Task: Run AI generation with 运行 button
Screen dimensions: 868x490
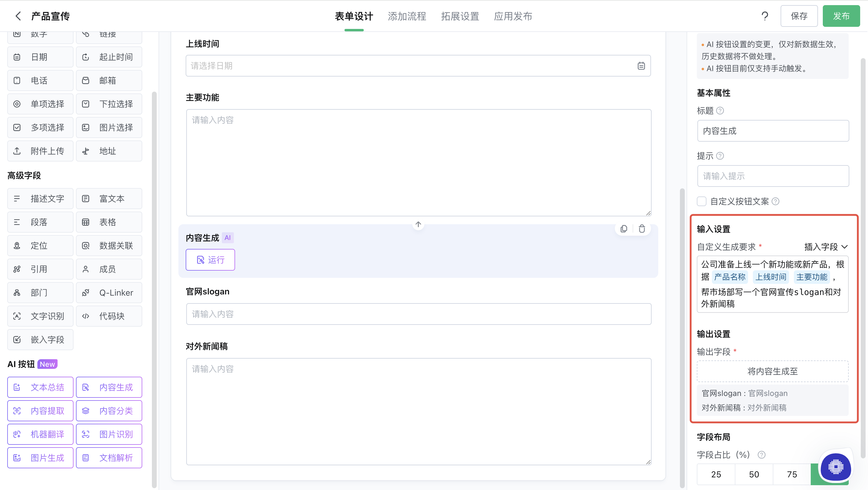Action: (x=210, y=259)
